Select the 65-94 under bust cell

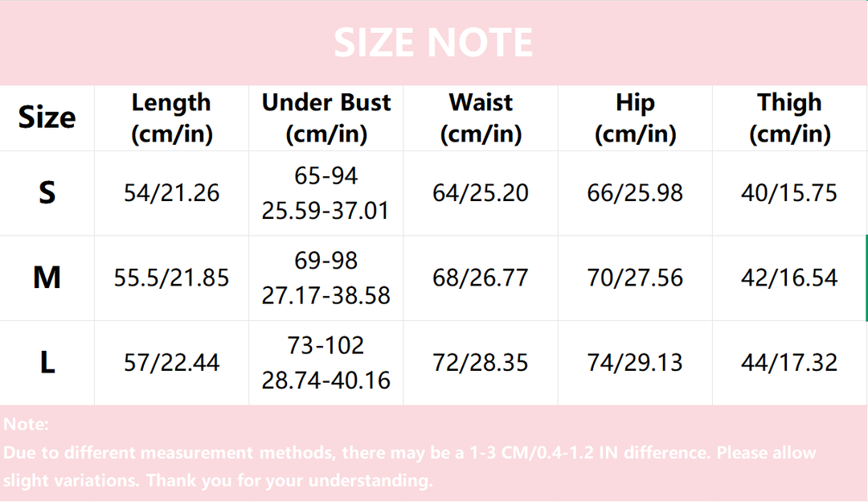click(x=326, y=193)
